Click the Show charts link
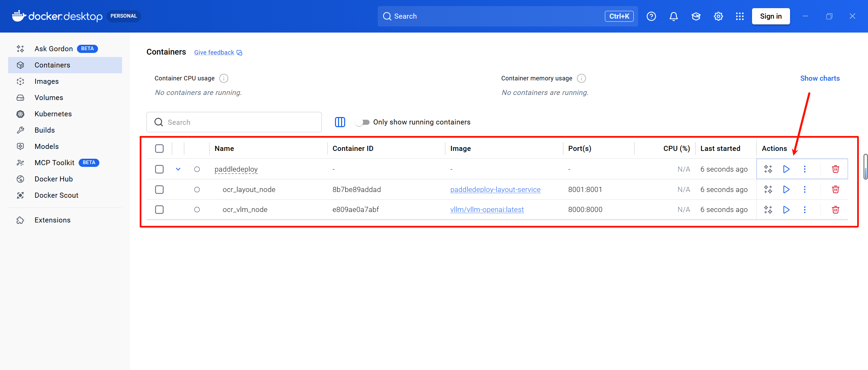Image resolution: width=868 pixels, height=370 pixels. 820,78
